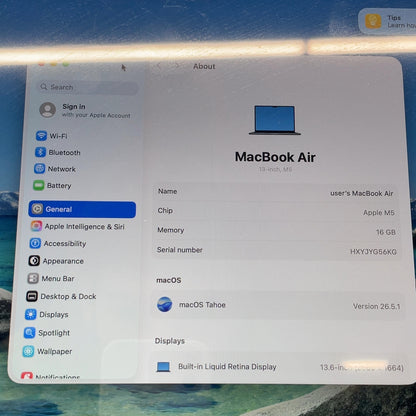Screen dimensions: 416x416
Task: Select the General sidebar item
Action: coord(82,209)
